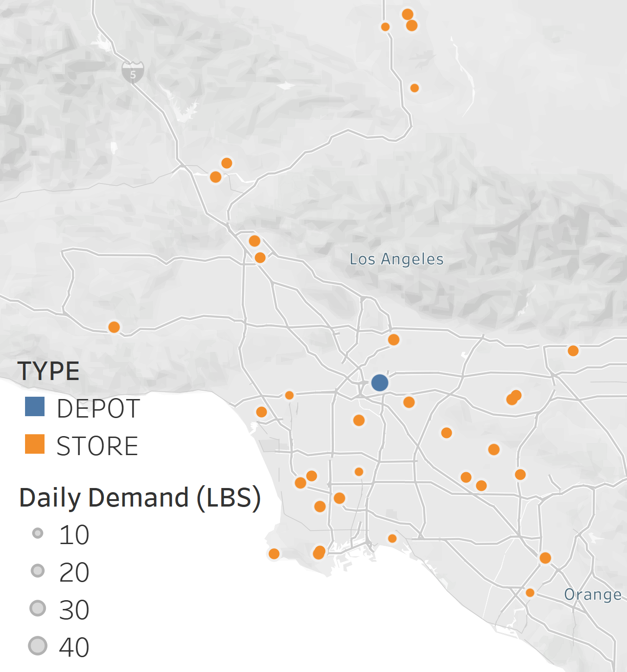Select the 30 LBS size legend circle

pos(38,608)
